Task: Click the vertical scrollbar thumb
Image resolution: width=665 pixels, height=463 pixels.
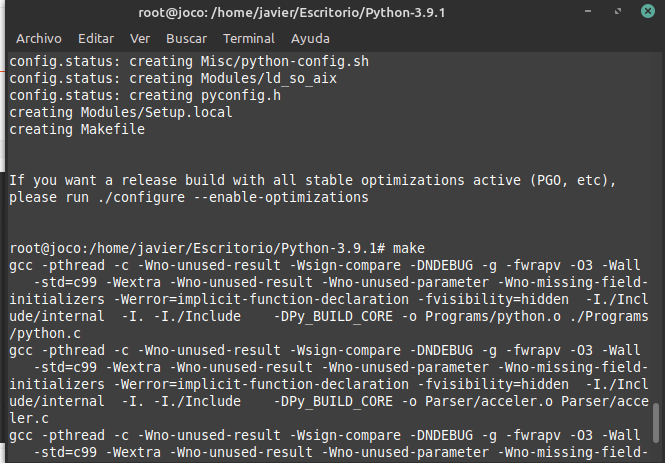Action: [x=656, y=422]
